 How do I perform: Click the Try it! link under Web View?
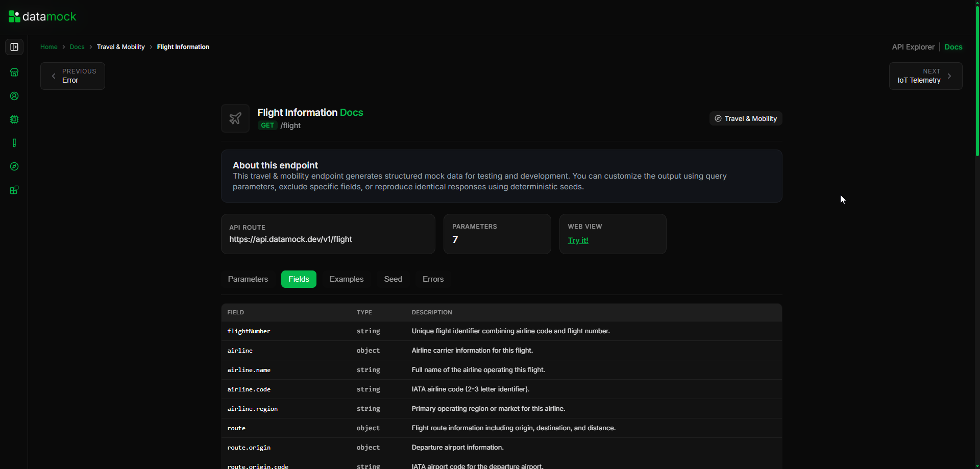[578, 240]
